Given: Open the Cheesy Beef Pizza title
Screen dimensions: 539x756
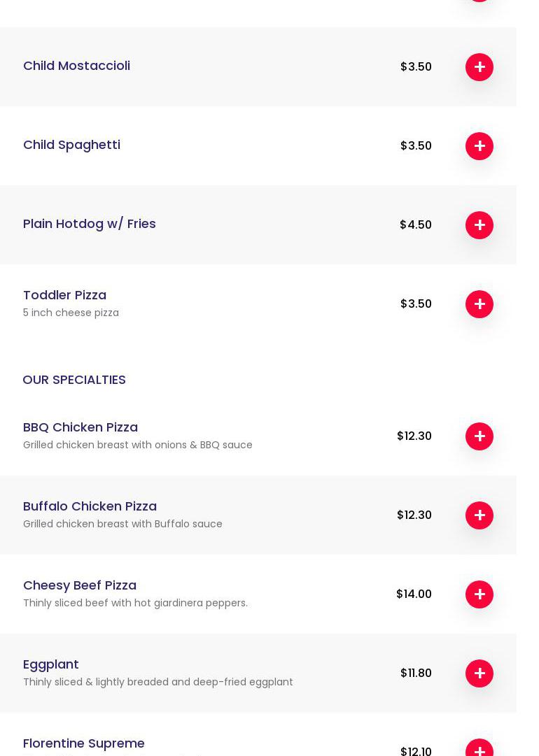Looking at the screenshot, I should point(80,585).
